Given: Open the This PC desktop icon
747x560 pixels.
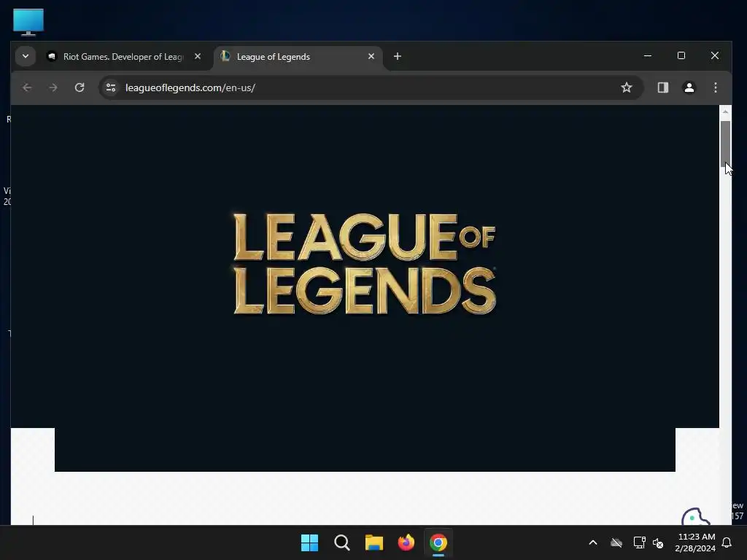Looking at the screenshot, I should coord(28,21).
